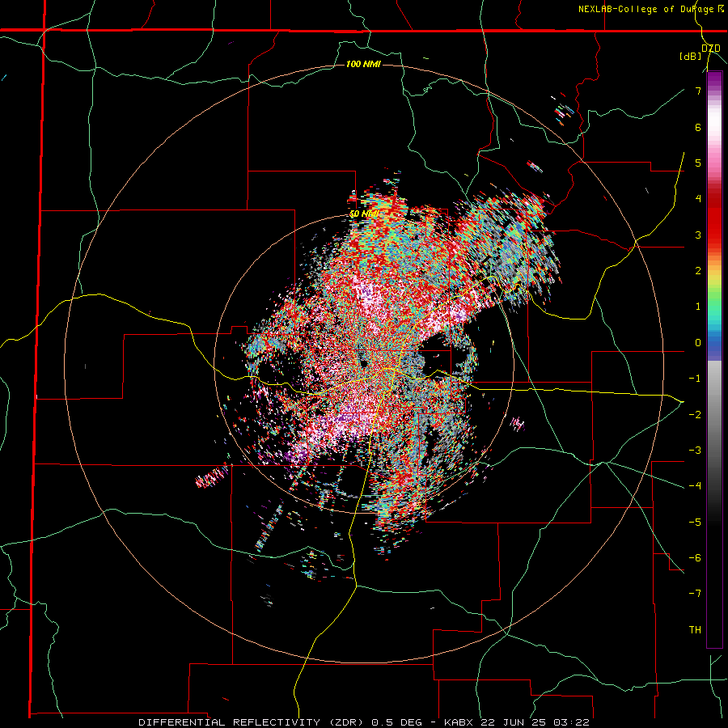
Task: Click the TH label on color scale
Action: point(695,630)
